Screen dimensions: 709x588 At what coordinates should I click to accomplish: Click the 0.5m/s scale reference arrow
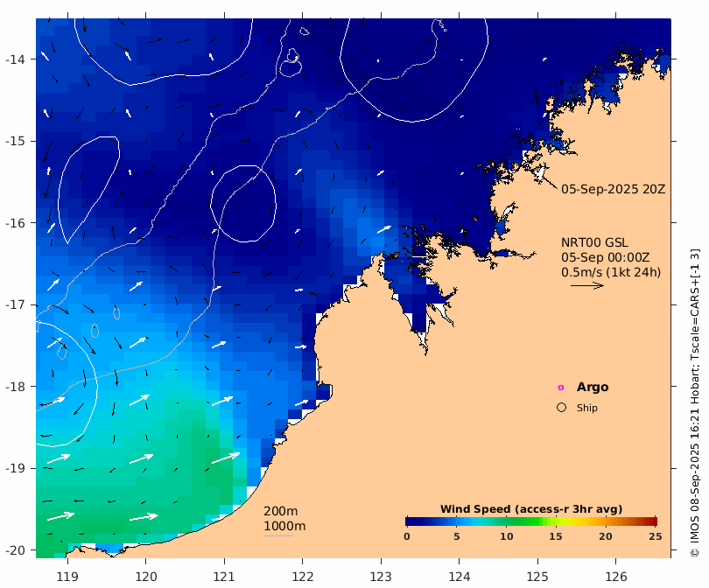587,285
